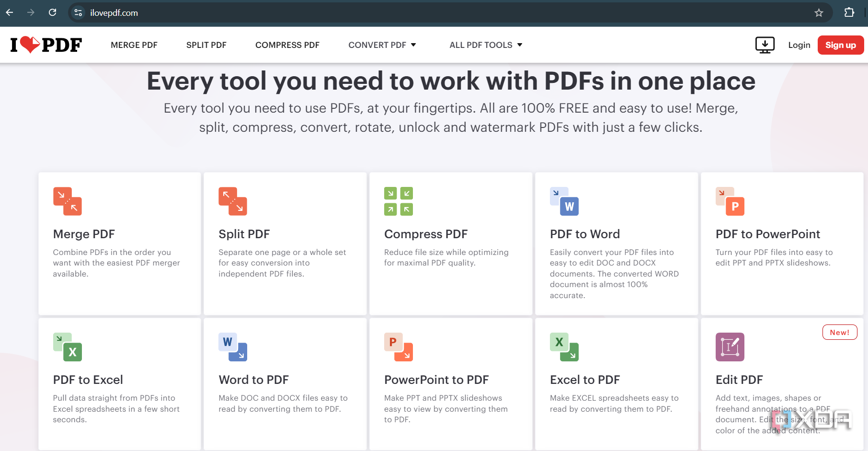
Task: Bookmark this page with the star icon
Action: coord(819,13)
